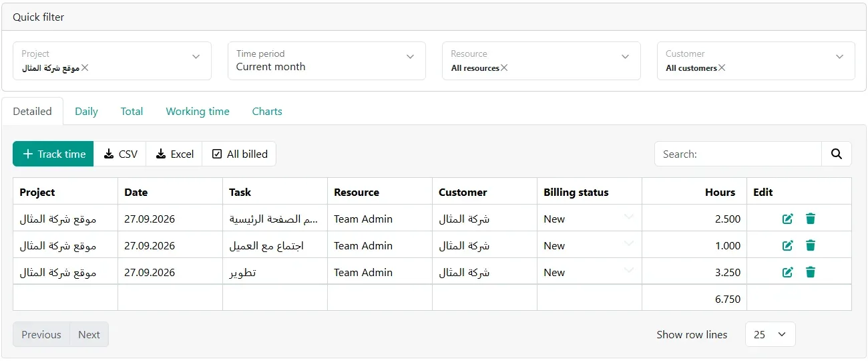The height and width of the screenshot is (361, 868).
Task: Edit the 2.500 hours entry
Action: click(788, 219)
